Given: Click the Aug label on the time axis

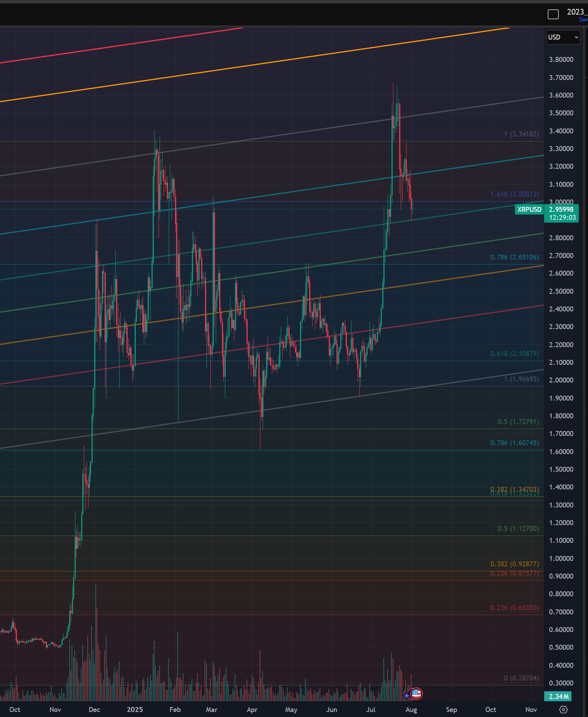Looking at the screenshot, I should click(411, 710).
